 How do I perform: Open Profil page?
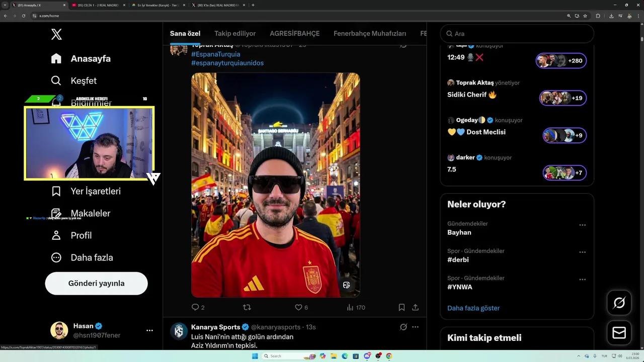(x=71, y=235)
